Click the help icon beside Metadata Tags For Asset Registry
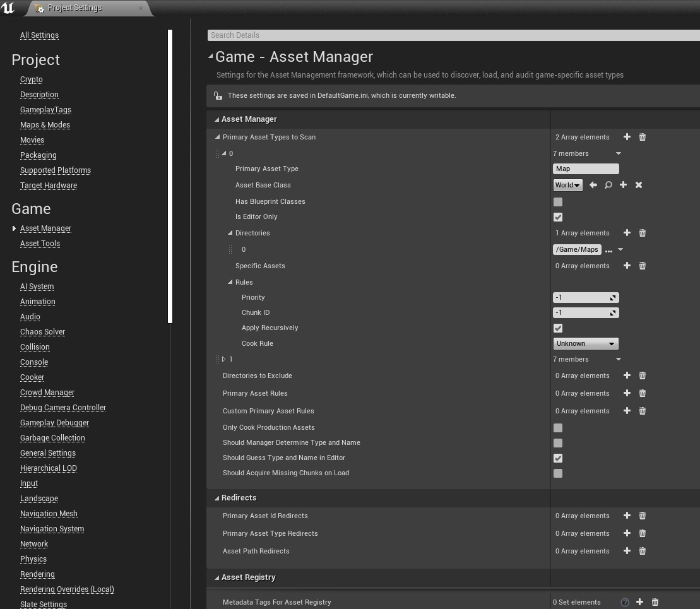 click(x=625, y=602)
